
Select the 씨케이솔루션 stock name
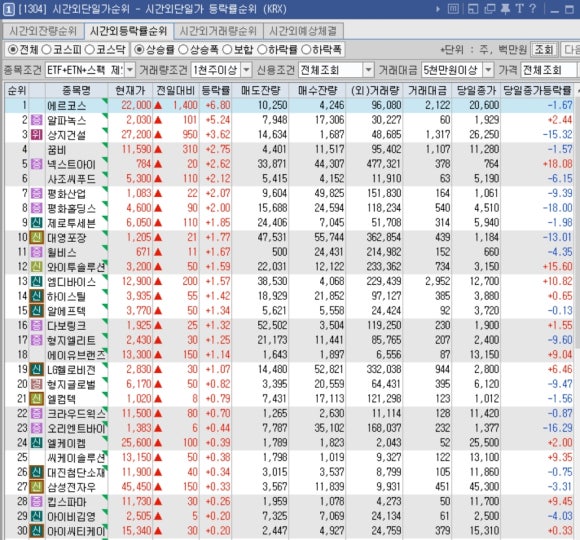pyautogui.click(x=76, y=458)
